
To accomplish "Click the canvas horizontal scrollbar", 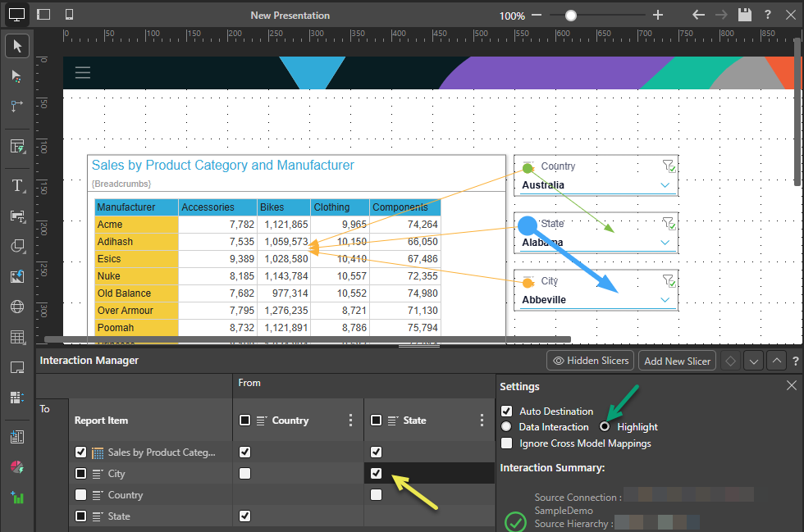I will 308,339.
